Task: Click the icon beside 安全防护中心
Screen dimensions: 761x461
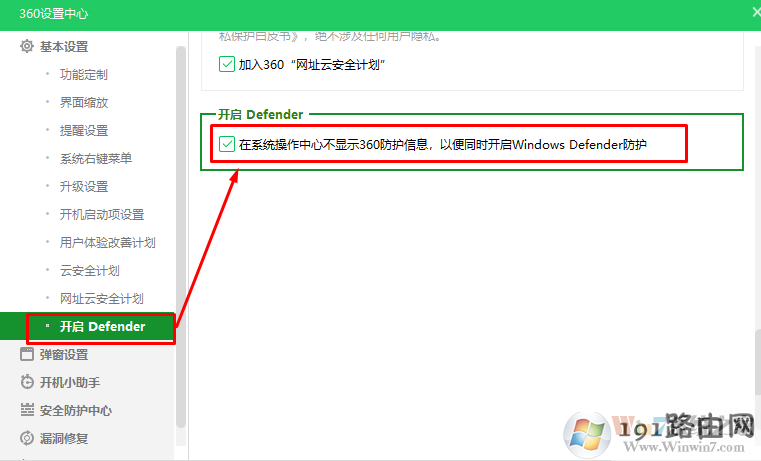Action: (27, 410)
